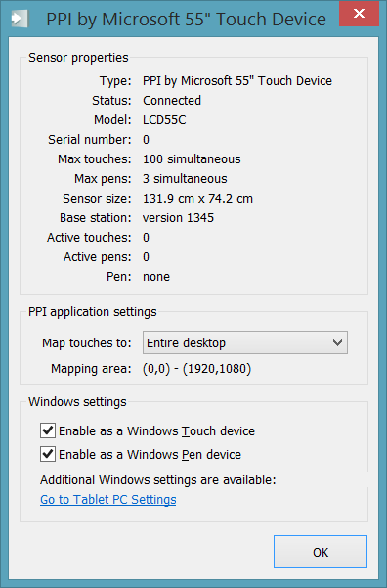Click the Pen value none
The width and height of the screenshot is (387, 588).
click(156, 277)
